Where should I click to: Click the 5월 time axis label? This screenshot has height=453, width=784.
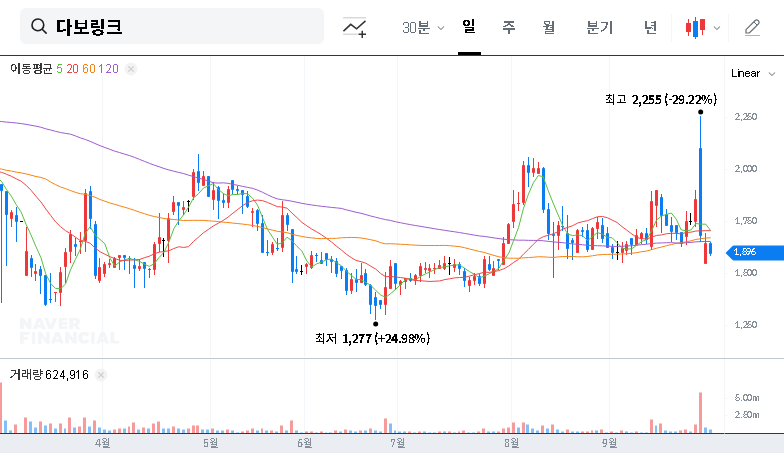tap(210, 443)
